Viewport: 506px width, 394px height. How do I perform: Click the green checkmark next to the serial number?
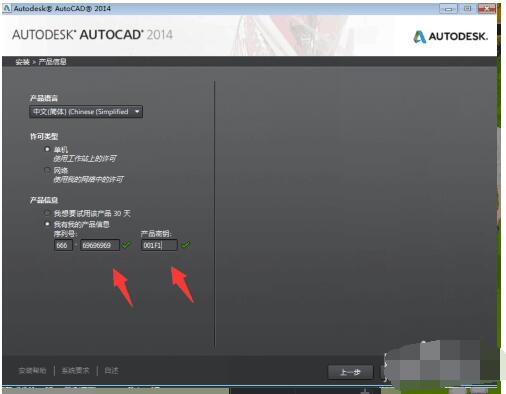pyautogui.click(x=126, y=245)
